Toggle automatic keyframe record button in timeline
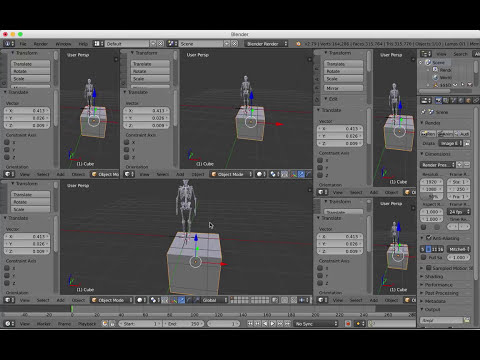 point(348,324)
